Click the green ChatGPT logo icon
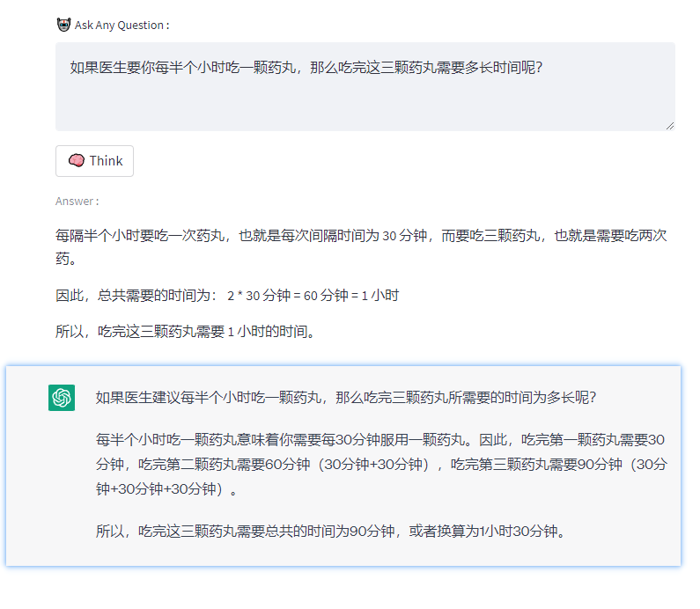This screenshot has width=700, height=609. pos(62,398)
